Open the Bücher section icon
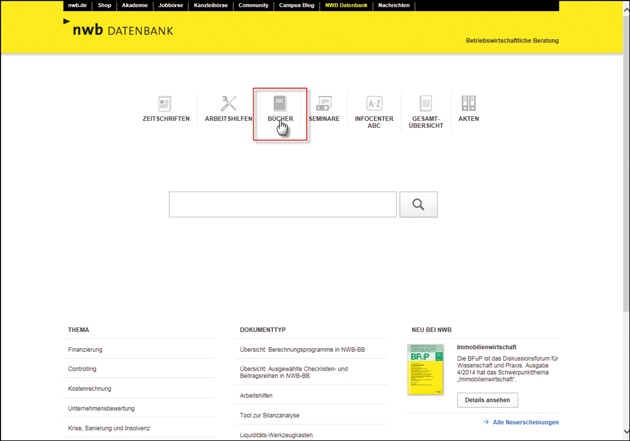 tap(280, 104)
